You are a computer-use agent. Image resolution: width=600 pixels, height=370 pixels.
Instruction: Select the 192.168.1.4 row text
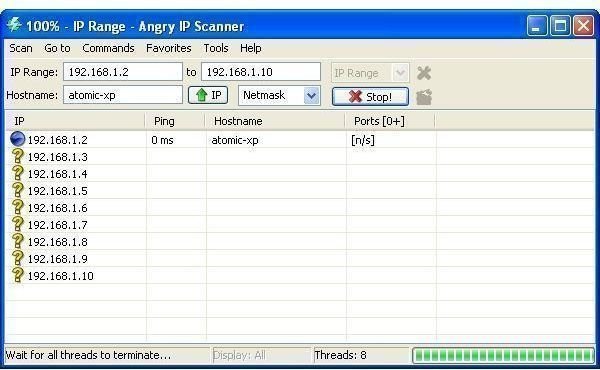[x=57, y=174]
